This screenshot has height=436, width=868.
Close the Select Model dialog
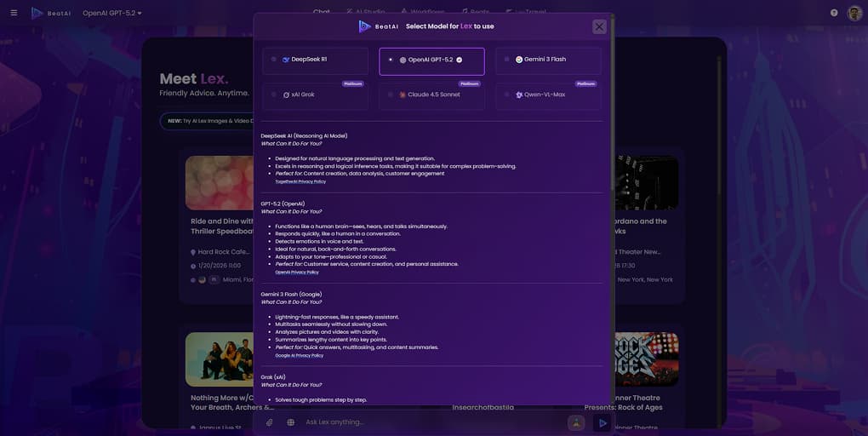(x=599, y=26)
